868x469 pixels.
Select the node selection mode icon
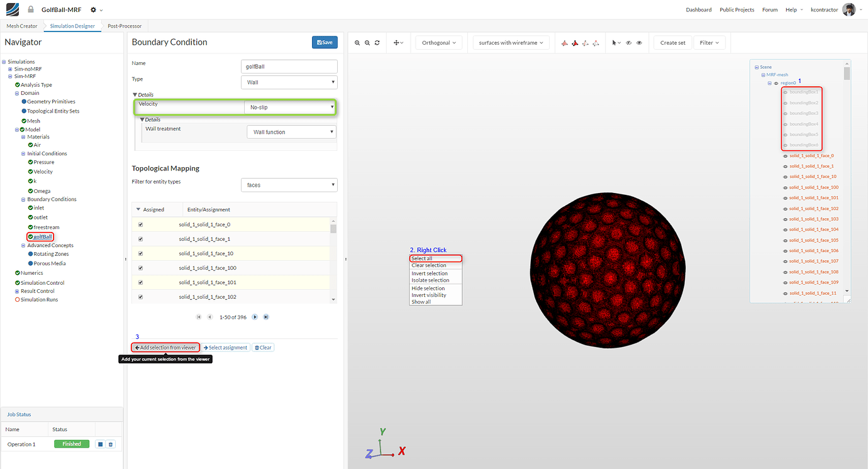point(595,43)
